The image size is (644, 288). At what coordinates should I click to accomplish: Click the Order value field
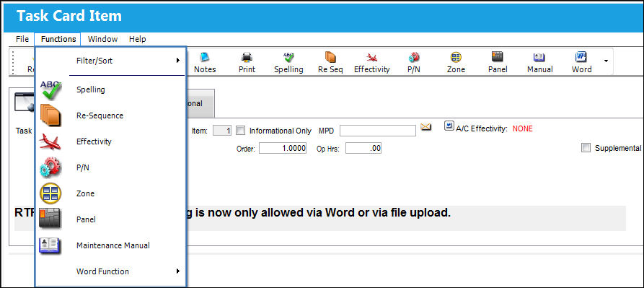tap(283, 148)
